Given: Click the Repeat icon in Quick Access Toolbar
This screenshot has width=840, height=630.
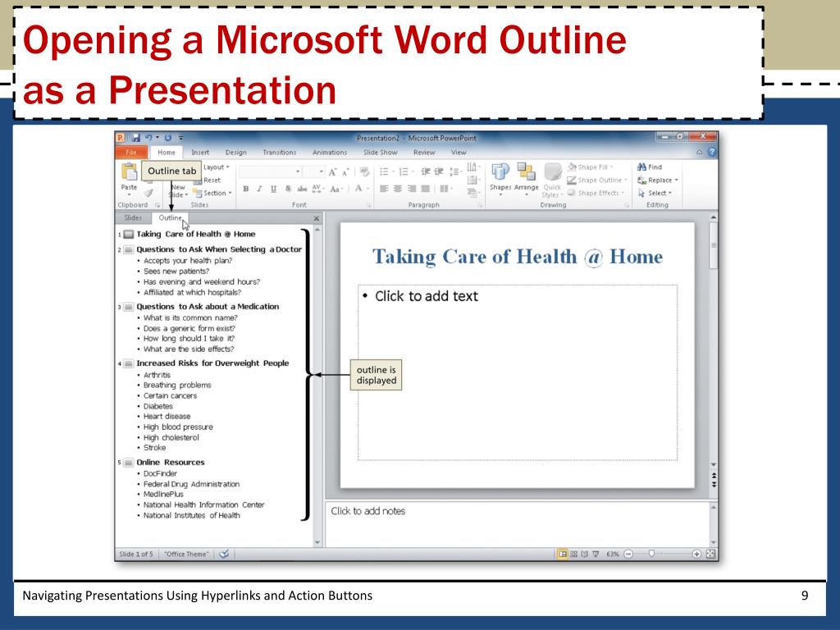Looking at the screenshot, I should (167, 138).
